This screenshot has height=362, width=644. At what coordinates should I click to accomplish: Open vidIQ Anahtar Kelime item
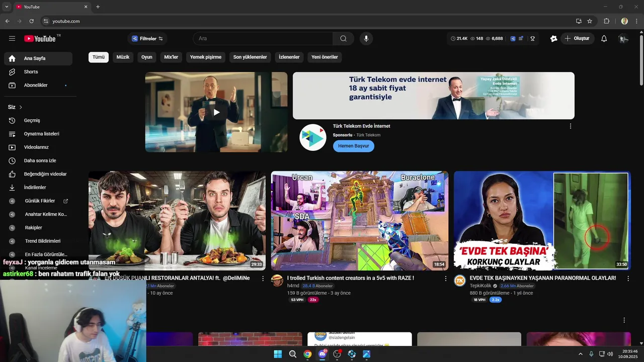coord(38,214)
